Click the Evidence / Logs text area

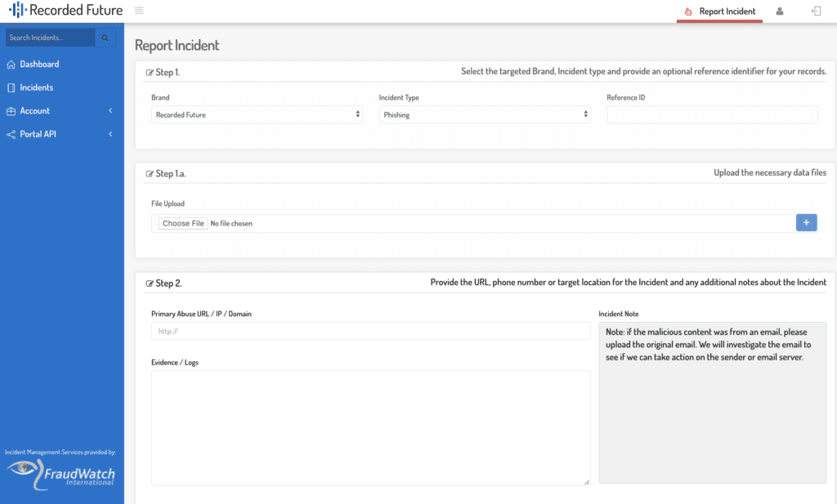pos(371,428)
